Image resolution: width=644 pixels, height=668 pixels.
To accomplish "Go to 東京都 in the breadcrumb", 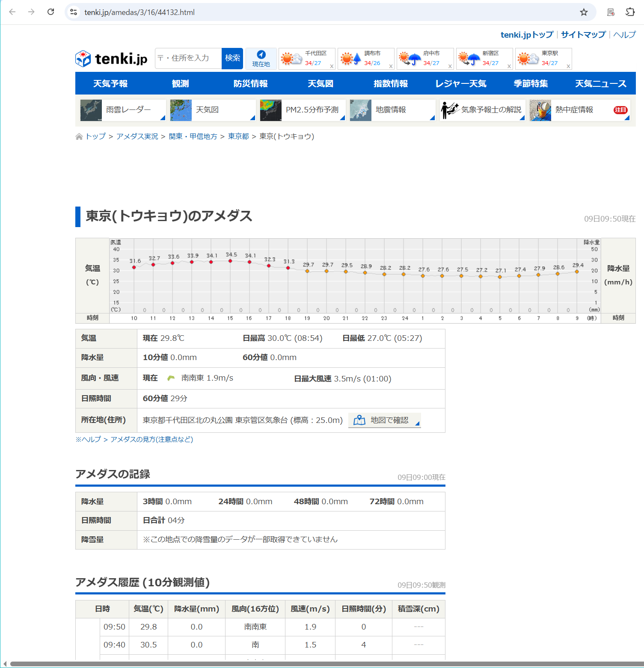I will (x=238, y=136).
